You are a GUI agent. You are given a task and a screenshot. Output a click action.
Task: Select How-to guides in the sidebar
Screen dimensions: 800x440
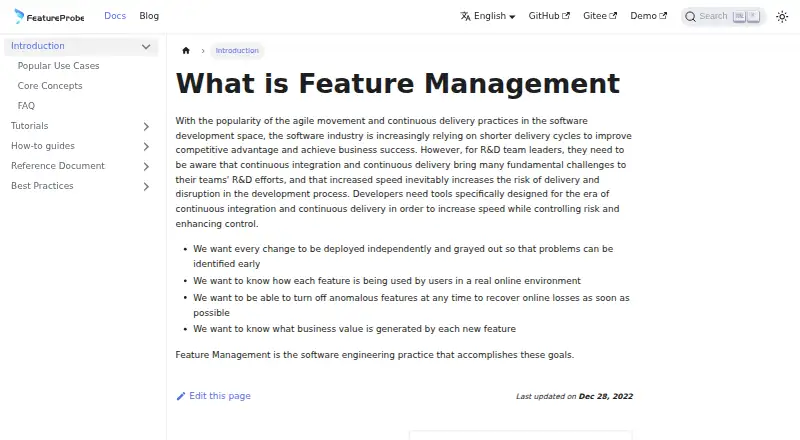43,145
